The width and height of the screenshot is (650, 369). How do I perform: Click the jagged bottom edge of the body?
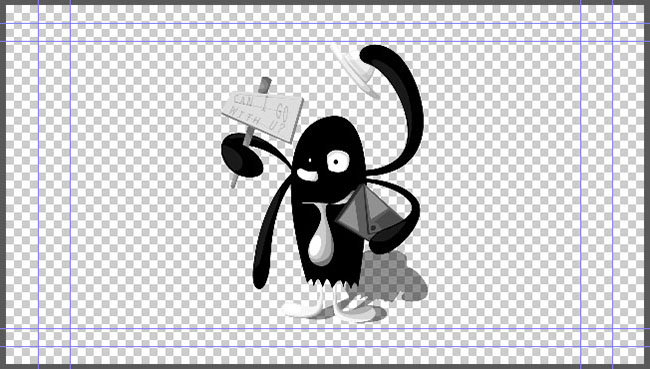334,283
